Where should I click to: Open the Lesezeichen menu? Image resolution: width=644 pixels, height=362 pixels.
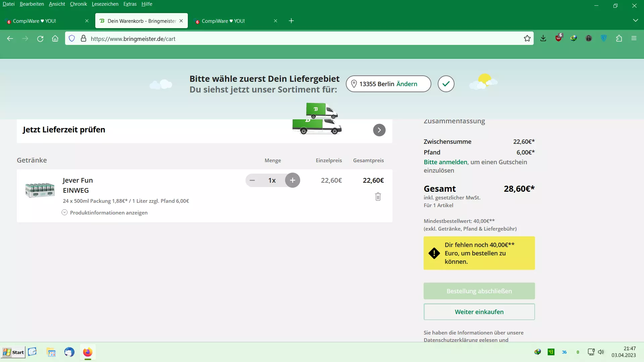point(105,4)
